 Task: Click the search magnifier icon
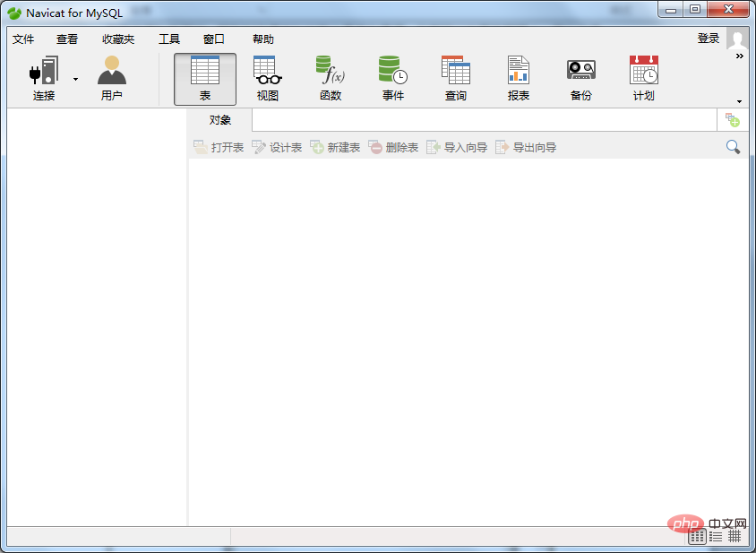(x=733, y=147)
